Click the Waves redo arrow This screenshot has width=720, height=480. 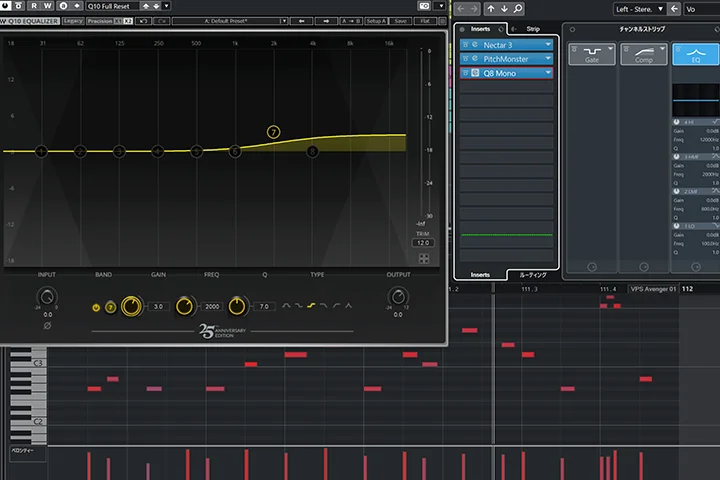click(x=162, y=21)
